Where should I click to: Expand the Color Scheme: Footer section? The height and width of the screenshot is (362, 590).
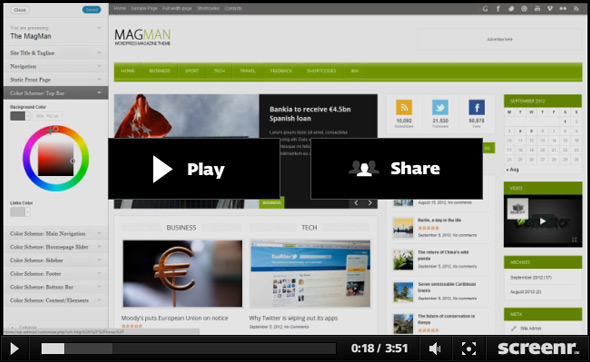(56, 274)
